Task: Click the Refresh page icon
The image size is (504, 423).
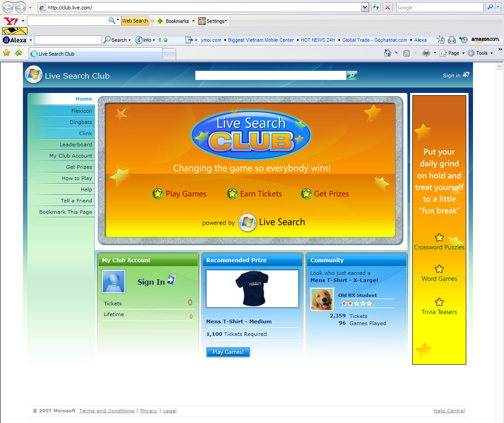Action: [x=376, y=7]
